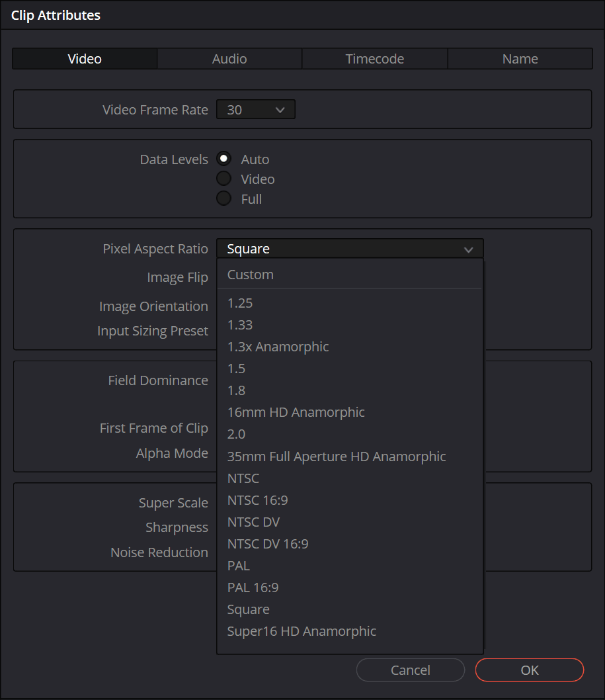Open the Timecode tab

[x=374, y=59]
